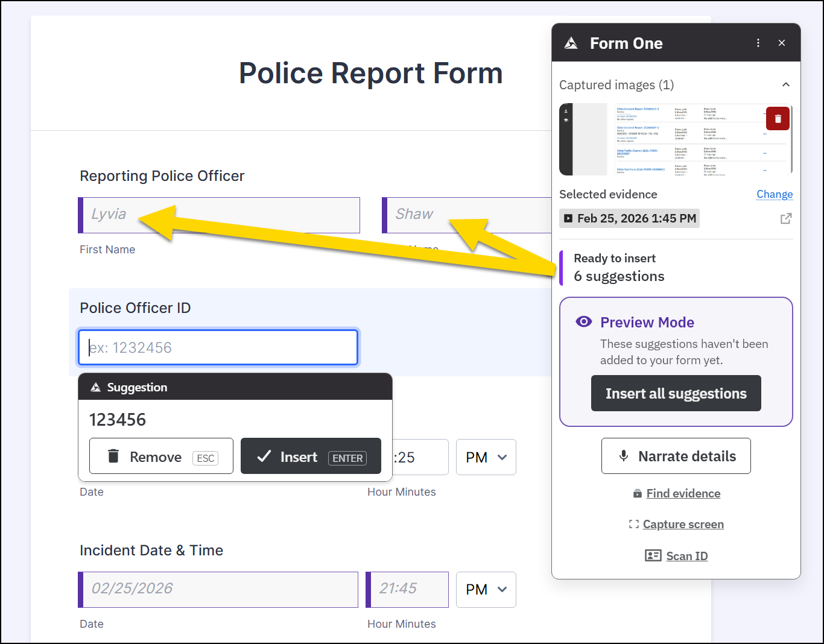Open Form One three-dot options menu
Image resolution: width=824 pixels, height=644 pixels.
[758, 43]
